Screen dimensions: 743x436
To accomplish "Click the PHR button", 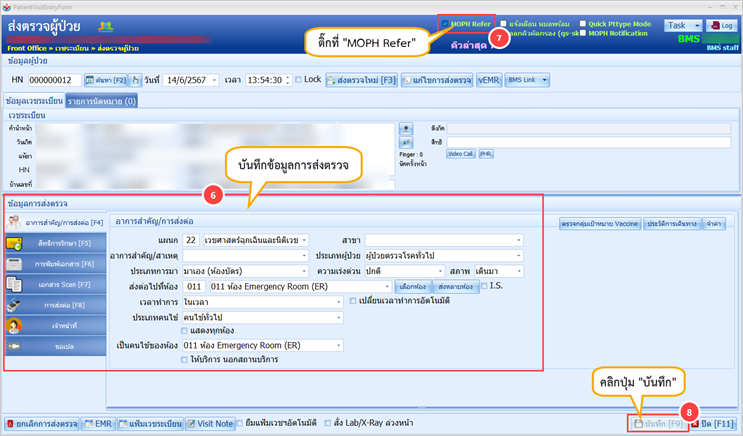I will point(486,154).
